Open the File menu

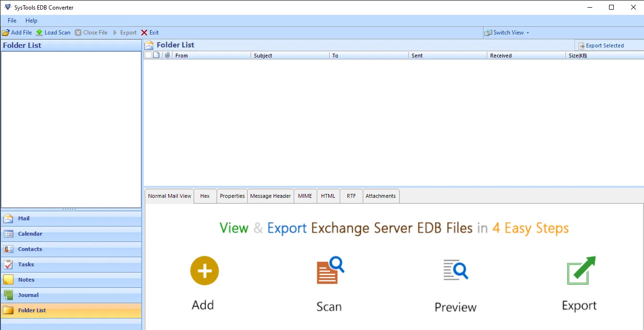(12, 21)
